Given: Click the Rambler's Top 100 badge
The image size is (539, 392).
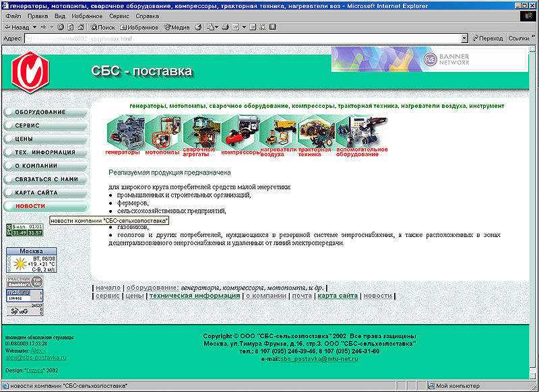Looking at the screenshot, I should pos(25,282).
